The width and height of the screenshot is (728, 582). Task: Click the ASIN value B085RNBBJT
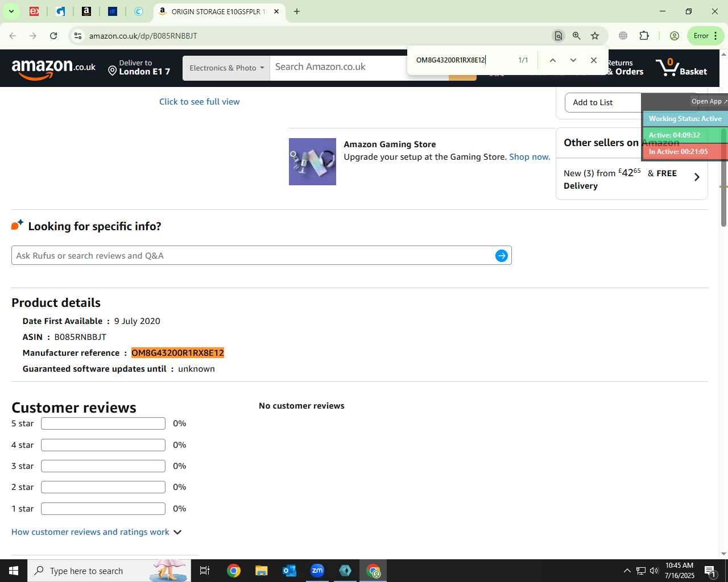(80, 337)
